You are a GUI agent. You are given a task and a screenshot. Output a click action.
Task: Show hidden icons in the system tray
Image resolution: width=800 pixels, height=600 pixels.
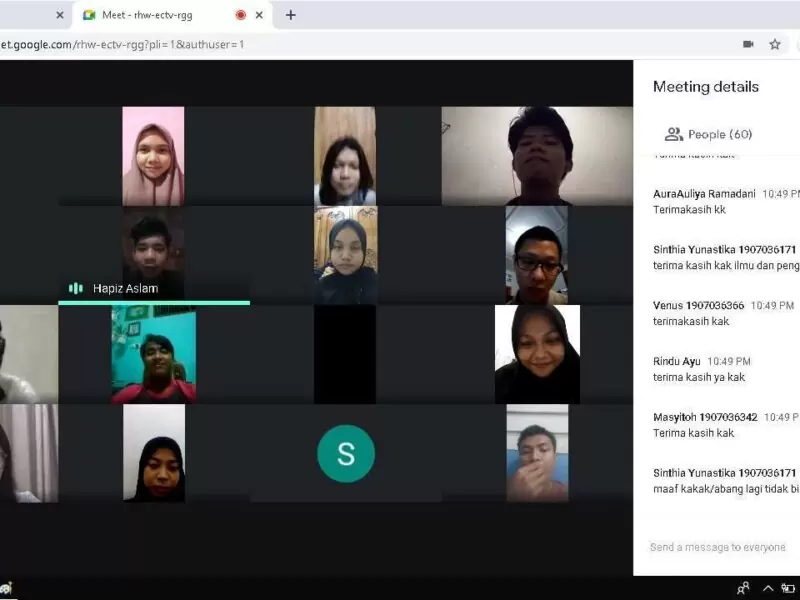point(768,588)
